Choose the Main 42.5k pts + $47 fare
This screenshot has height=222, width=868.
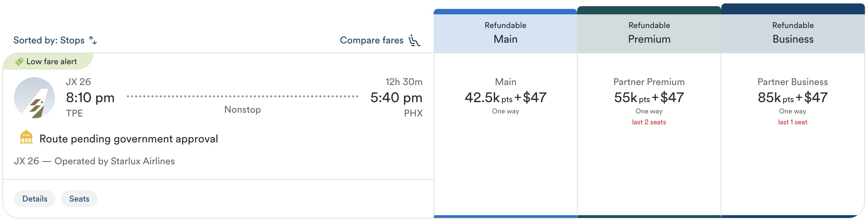(x=505, y=98)
